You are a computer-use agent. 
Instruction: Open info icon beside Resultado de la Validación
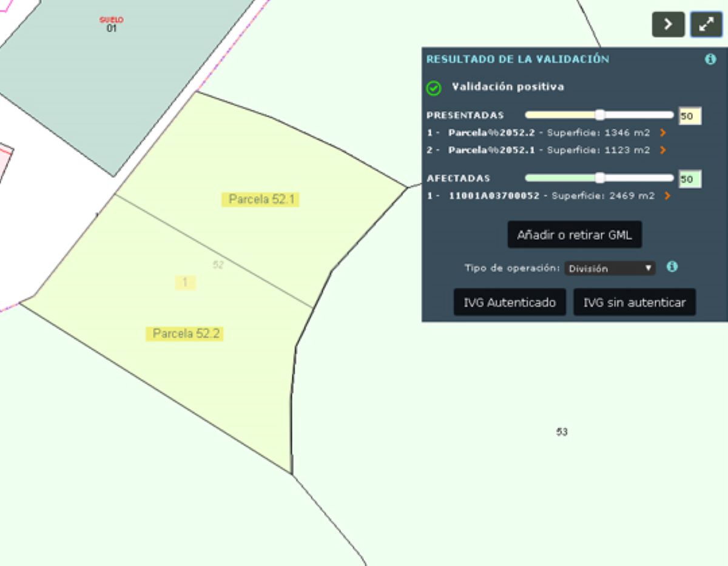coord(710,59)
